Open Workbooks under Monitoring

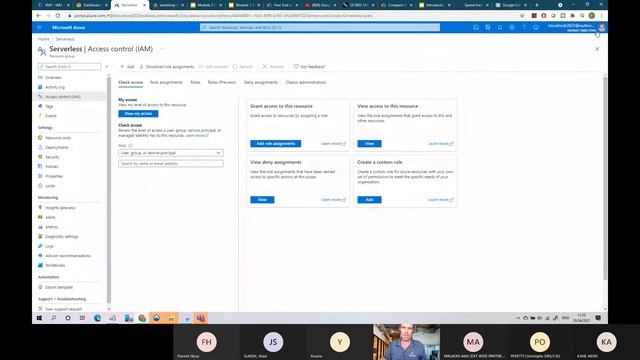pos(55,266)
